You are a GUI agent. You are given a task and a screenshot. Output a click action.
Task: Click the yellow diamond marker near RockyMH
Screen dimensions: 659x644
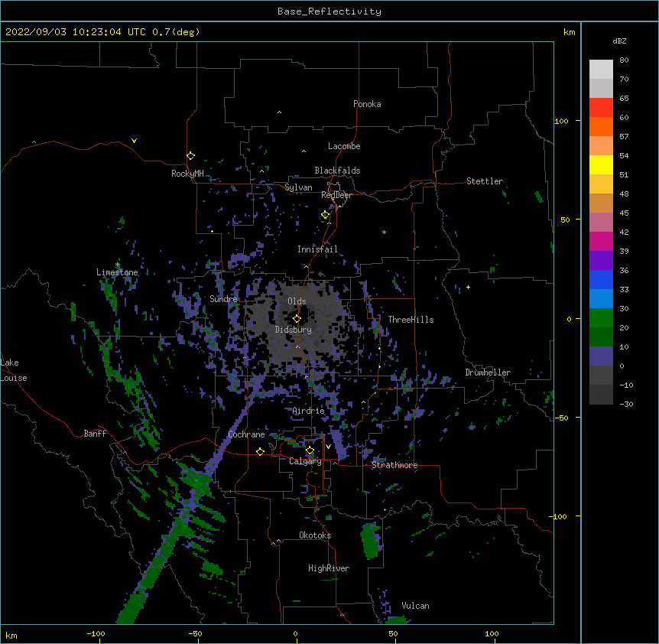coord(190,156)
